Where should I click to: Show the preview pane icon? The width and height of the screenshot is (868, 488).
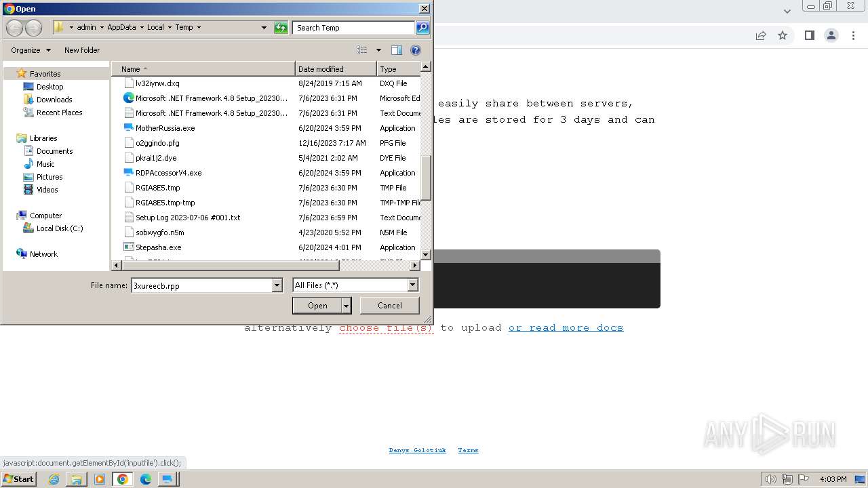397,50
